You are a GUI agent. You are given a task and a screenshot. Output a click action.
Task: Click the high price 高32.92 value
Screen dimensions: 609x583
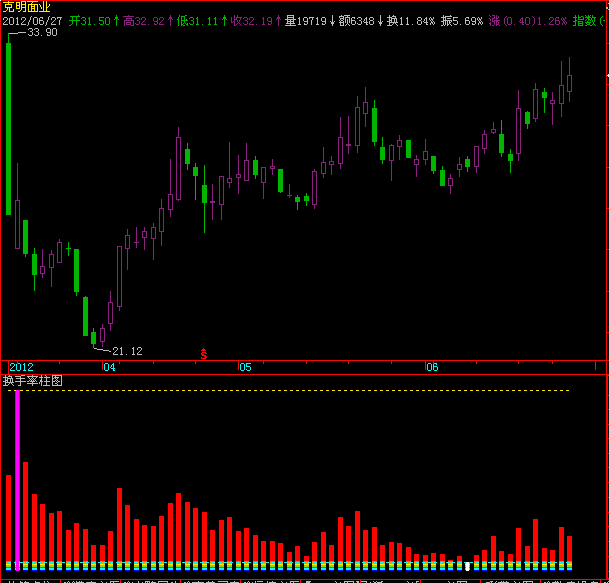pyautogui.click(x=144, y=21)
